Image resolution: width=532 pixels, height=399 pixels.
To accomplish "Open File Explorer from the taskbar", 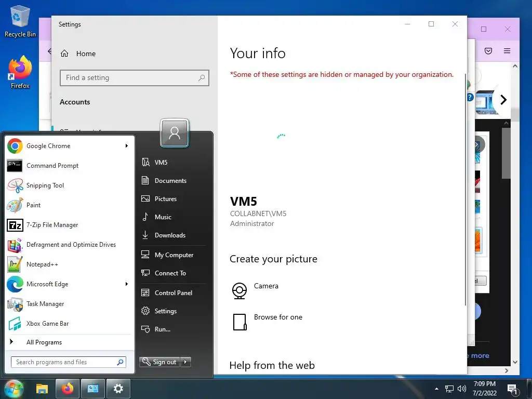I will tap(42, 389).
